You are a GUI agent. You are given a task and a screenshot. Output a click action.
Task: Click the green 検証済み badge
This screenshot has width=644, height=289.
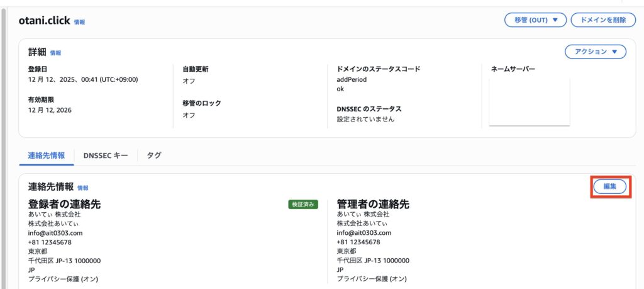click(303, 204)
